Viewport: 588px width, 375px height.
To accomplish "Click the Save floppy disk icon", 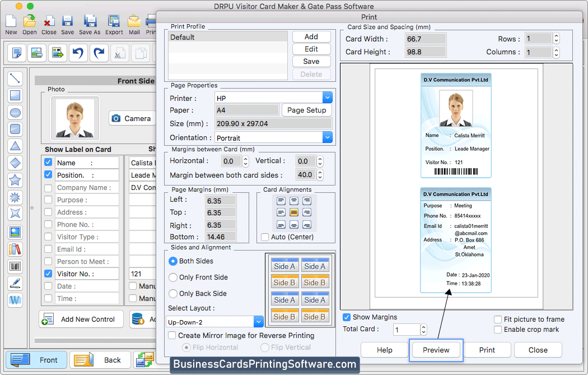I will [68, 21].
